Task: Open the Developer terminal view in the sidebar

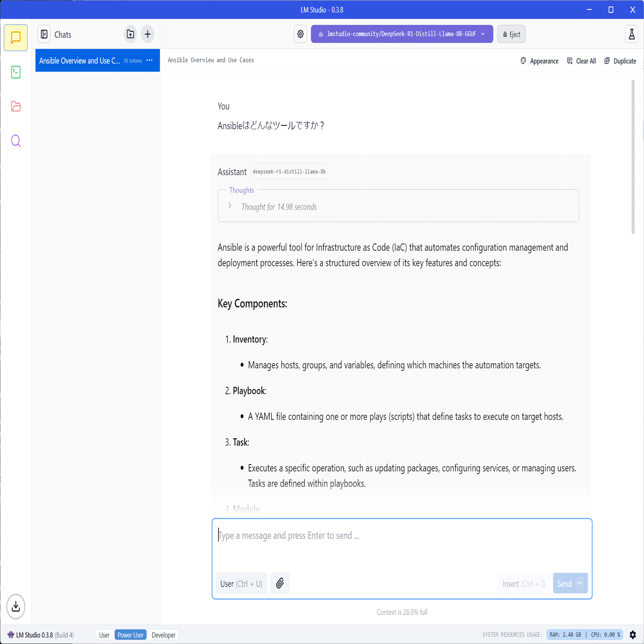Action: 16,72
